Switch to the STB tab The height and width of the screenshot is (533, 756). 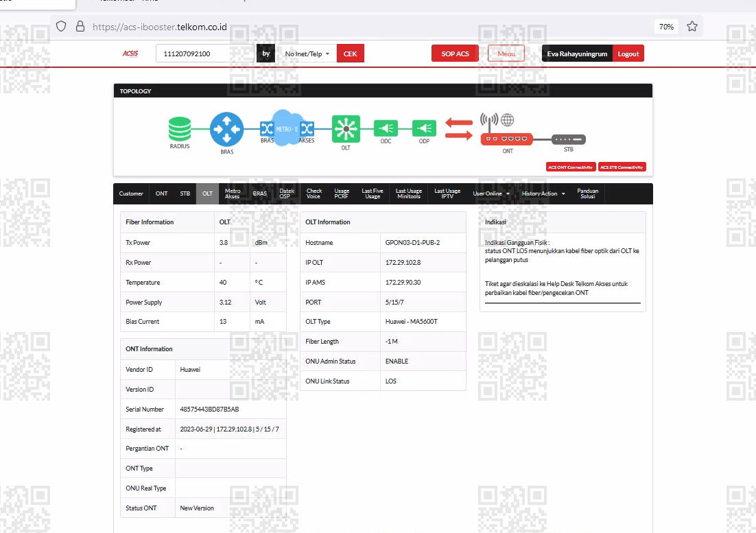click(185, 193)
